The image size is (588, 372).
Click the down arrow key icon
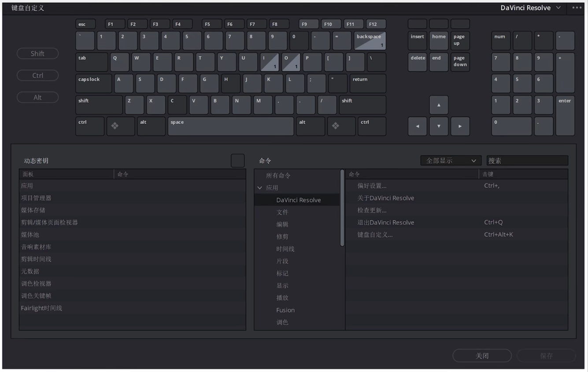click(439, 126)
